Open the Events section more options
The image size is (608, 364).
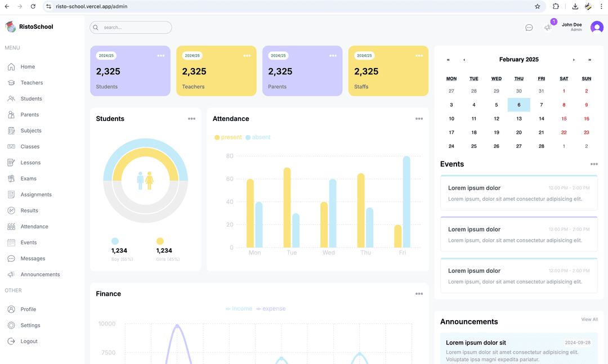(594, 164)
